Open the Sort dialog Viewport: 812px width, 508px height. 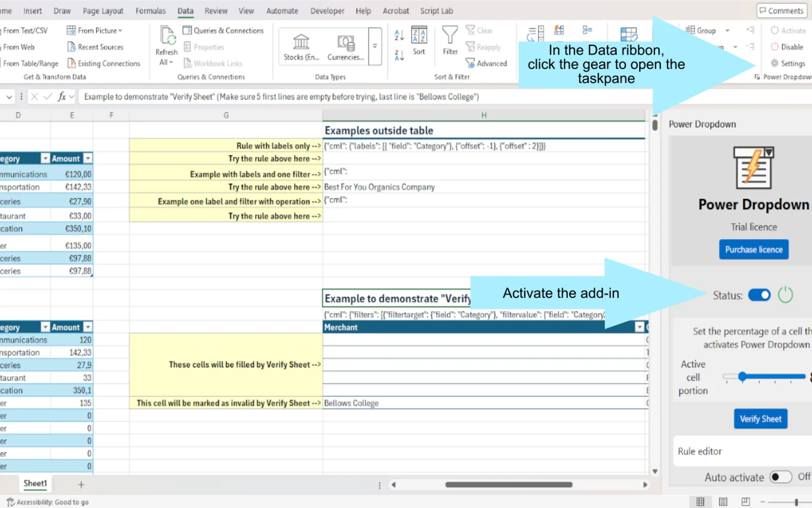click(x=419, y=41)
